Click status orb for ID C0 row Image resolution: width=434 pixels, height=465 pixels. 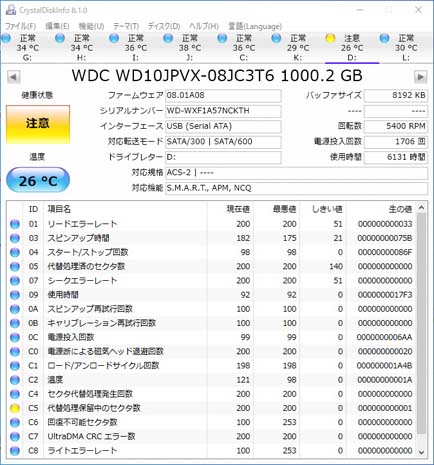(15, 351)
